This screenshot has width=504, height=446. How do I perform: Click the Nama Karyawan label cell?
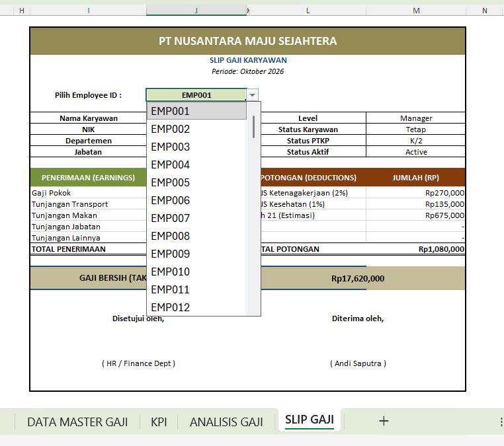89,118
